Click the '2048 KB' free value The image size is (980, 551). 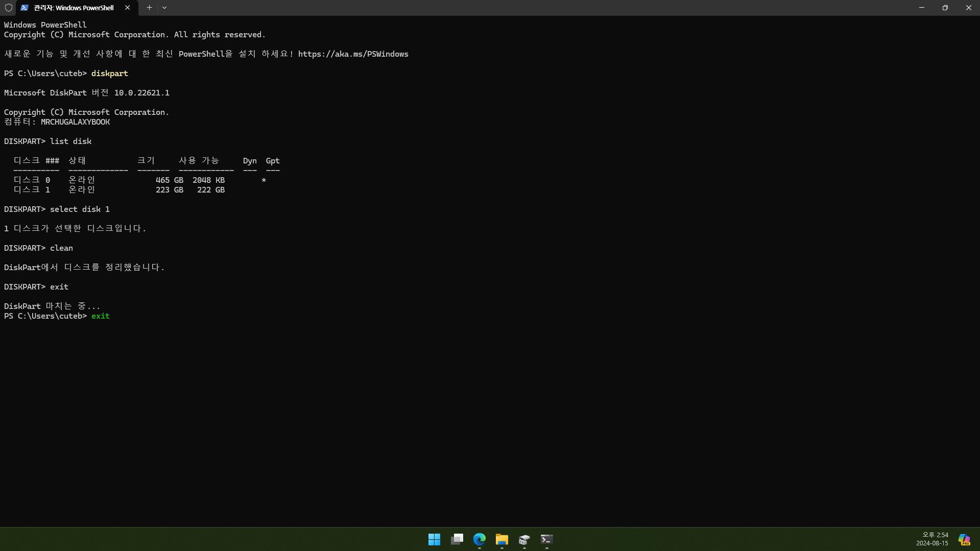(x=208, y=180)
